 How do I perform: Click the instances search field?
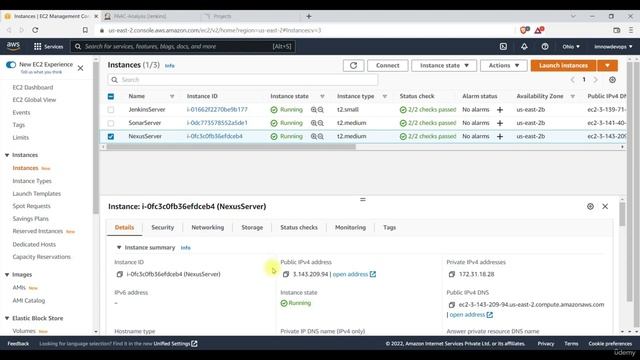point(243,80)
